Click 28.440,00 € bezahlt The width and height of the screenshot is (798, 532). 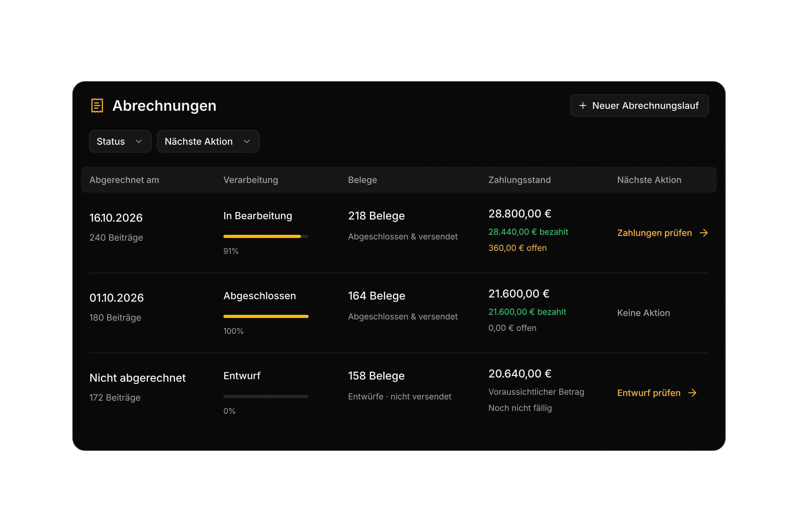click(x=528, y=232)
